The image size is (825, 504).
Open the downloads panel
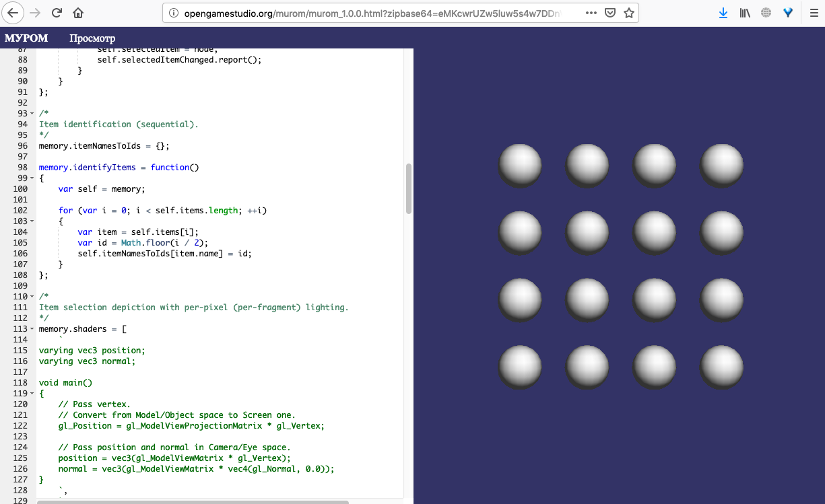pos(723,13)
